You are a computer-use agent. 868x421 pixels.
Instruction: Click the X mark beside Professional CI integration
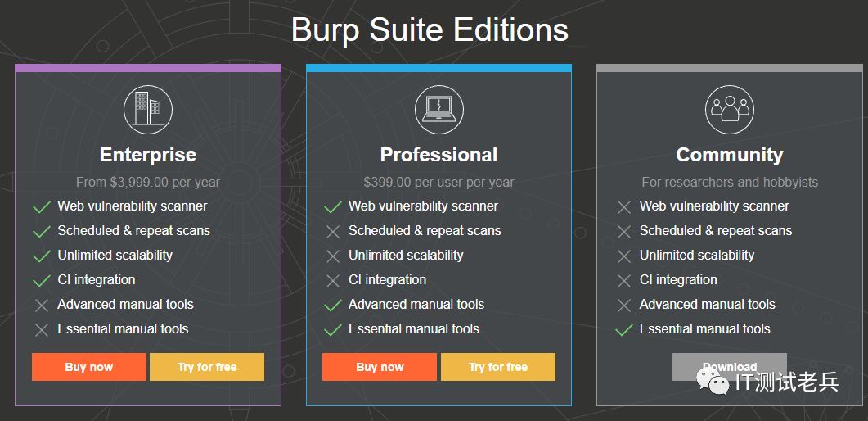(x=333, y=281)
